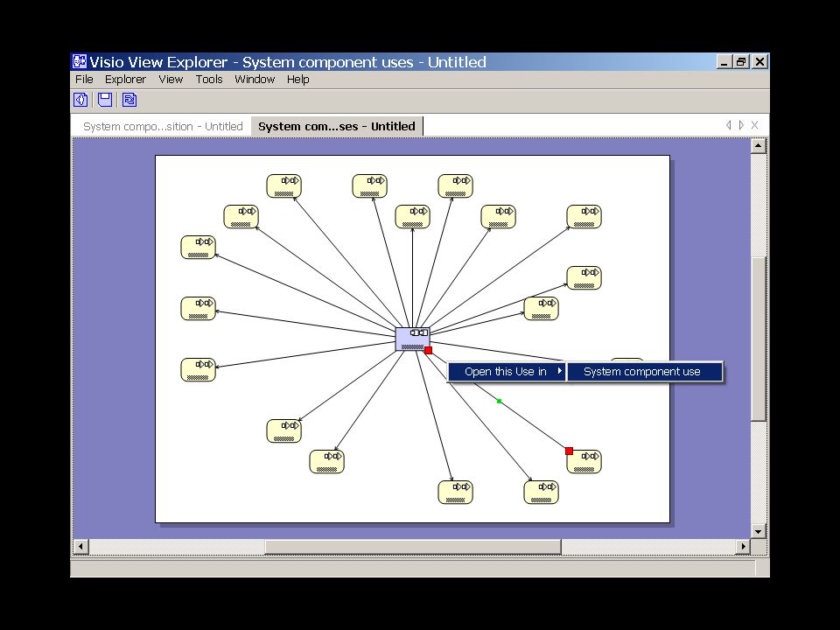This screenshot has width=840, height=630.
Task: Click the horizontal scrollbar left arrow
Action: coord(80,546)
